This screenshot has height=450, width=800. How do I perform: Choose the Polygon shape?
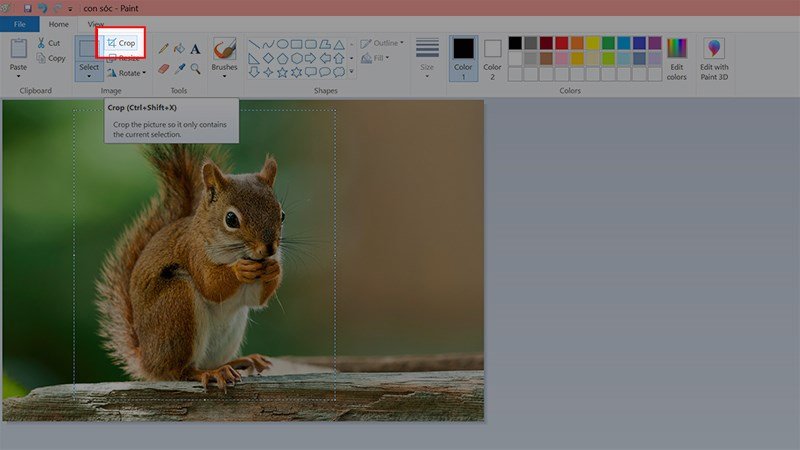tap(325, 44)
